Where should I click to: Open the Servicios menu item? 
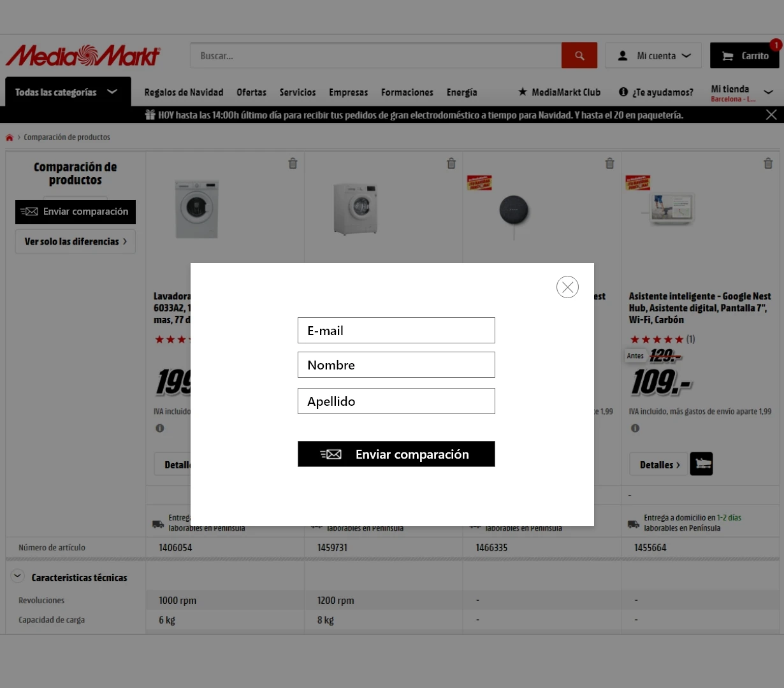click(298, 92)
